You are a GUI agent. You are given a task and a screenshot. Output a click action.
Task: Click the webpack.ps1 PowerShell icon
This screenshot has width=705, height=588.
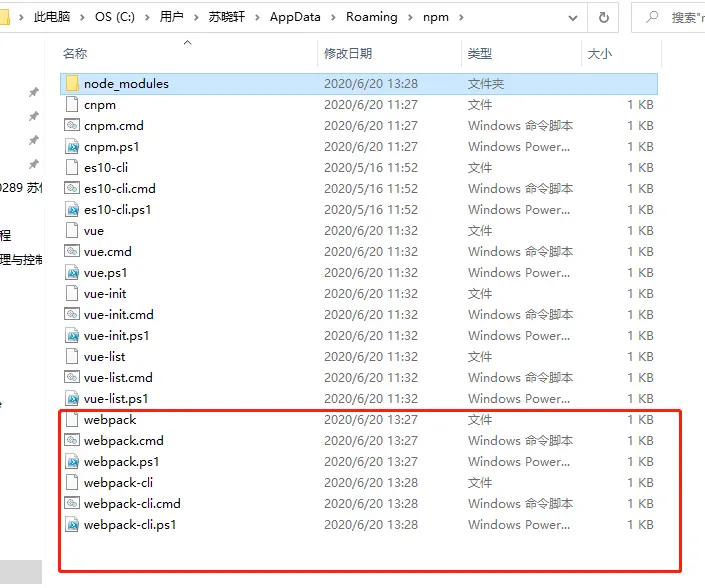[72, 461]
